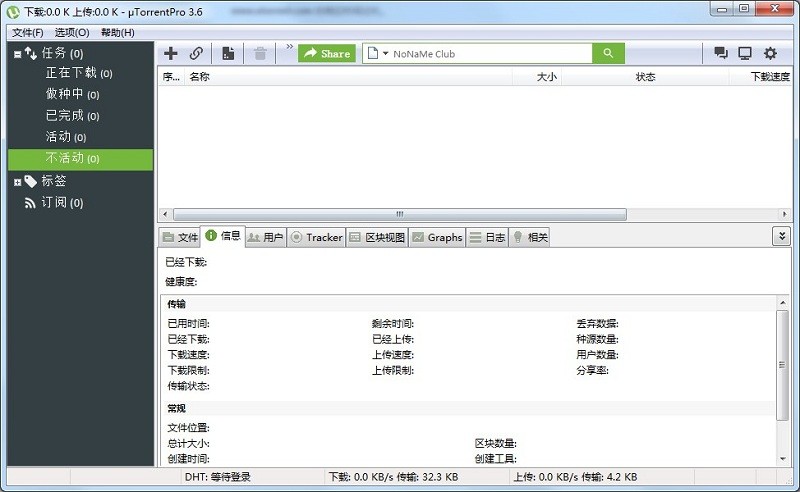Switch to the Graphs tab
Image resolution: width=800 pixels, height=492 pixels.
tap(437, 237)
